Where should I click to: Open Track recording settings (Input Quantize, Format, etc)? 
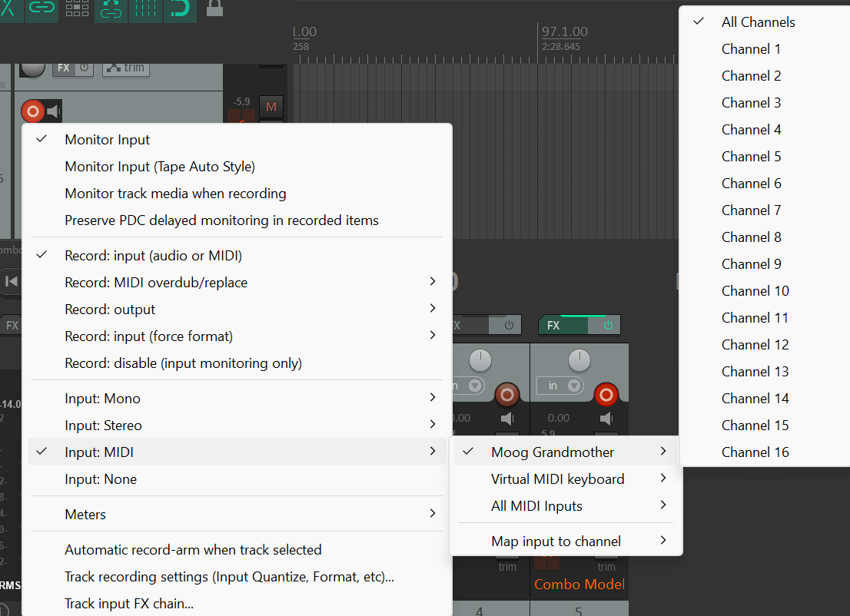pos(237,577)
